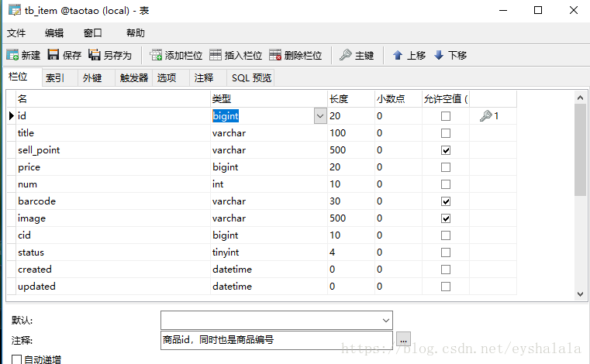Click the 允许空值 column header
590x364 pixels.
(446, 99)
